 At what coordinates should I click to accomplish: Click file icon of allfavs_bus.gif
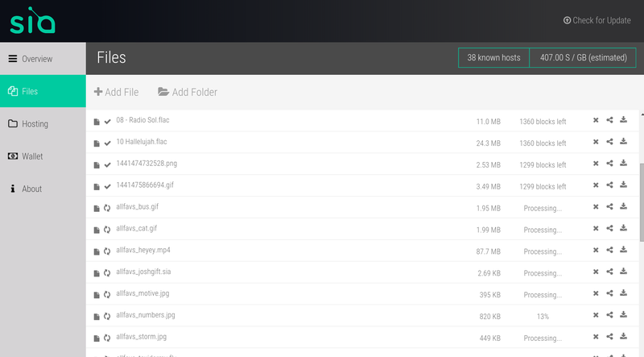[x=97, y=209]
